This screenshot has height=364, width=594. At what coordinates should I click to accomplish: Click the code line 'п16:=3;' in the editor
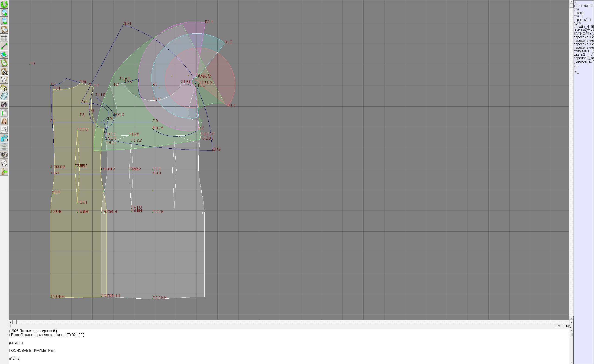tap(15, 358)
